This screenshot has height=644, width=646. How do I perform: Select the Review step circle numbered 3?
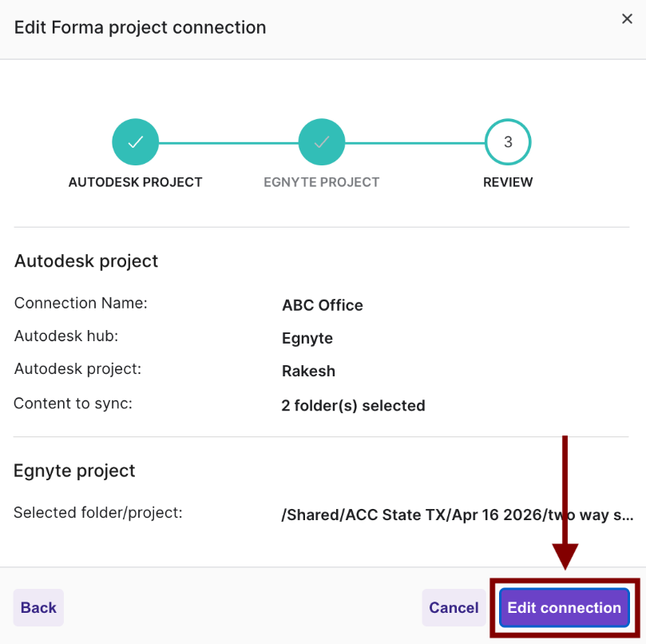508,141
